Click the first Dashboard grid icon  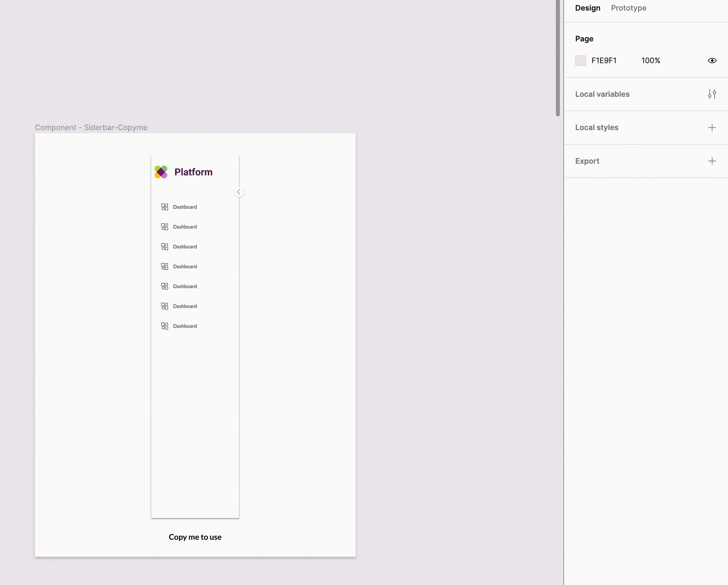tap(165, 207)
